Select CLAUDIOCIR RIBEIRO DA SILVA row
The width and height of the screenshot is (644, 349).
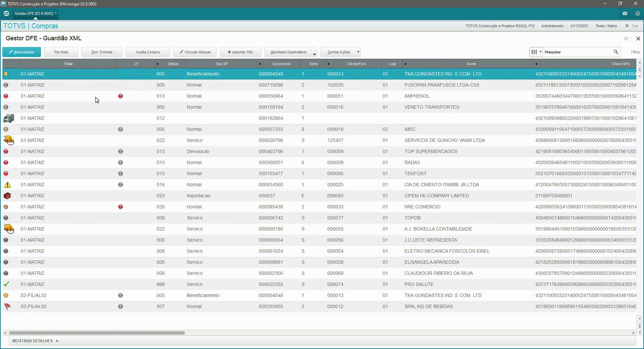[319, 273]
